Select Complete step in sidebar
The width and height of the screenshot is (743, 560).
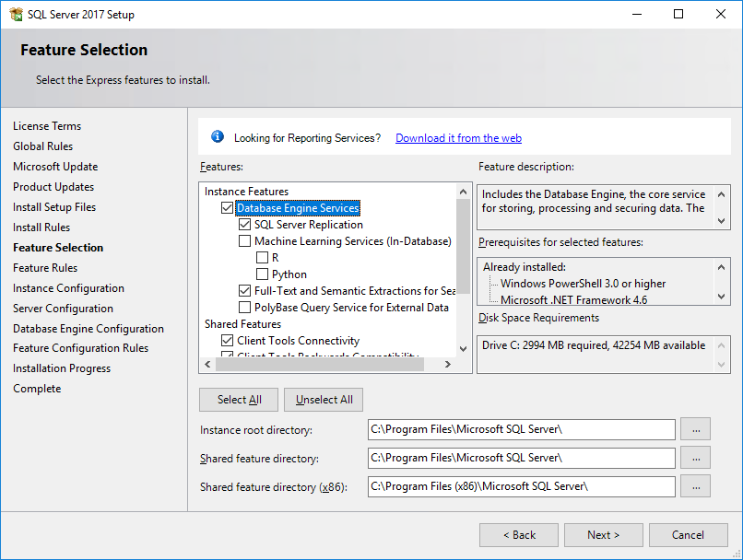37,389
